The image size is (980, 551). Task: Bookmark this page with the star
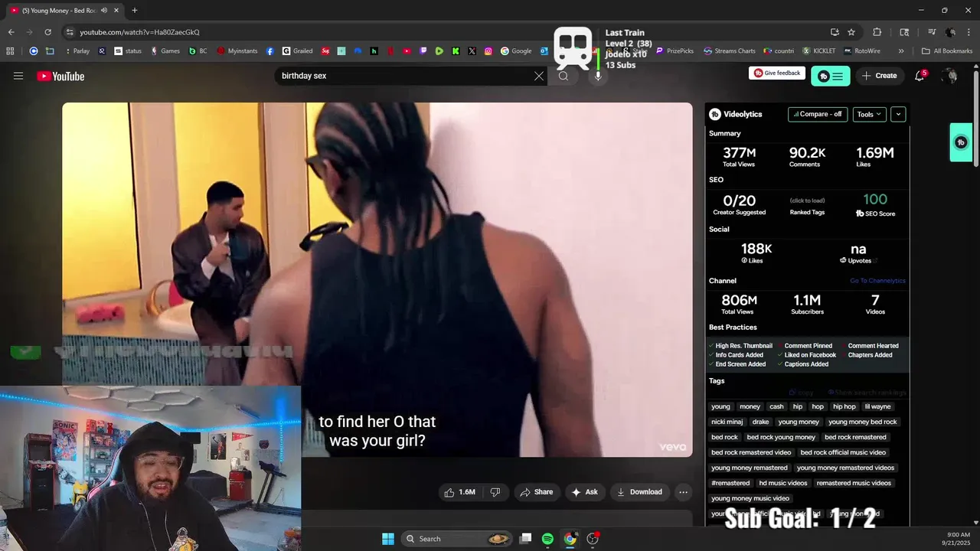click(x=851, y=32)
